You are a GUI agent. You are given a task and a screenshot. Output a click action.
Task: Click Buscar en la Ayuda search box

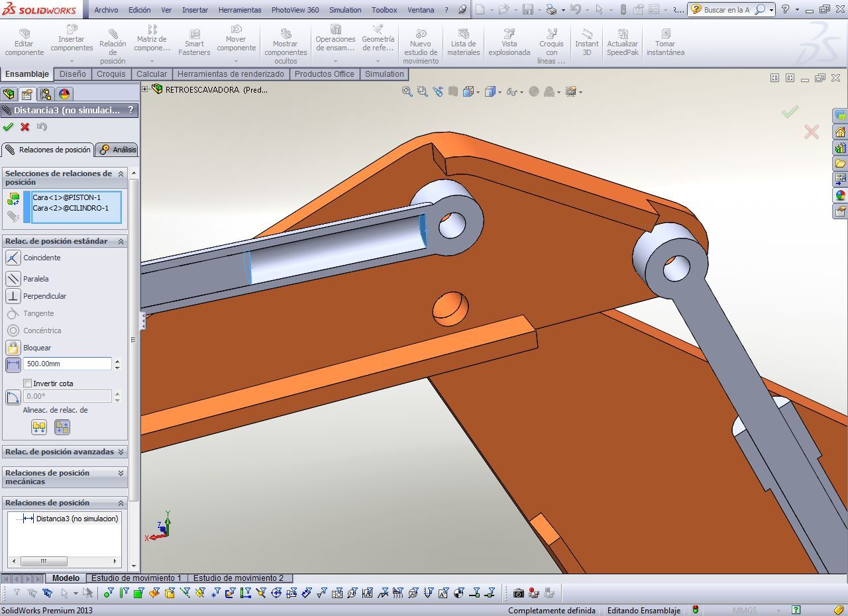pos(727,10)
